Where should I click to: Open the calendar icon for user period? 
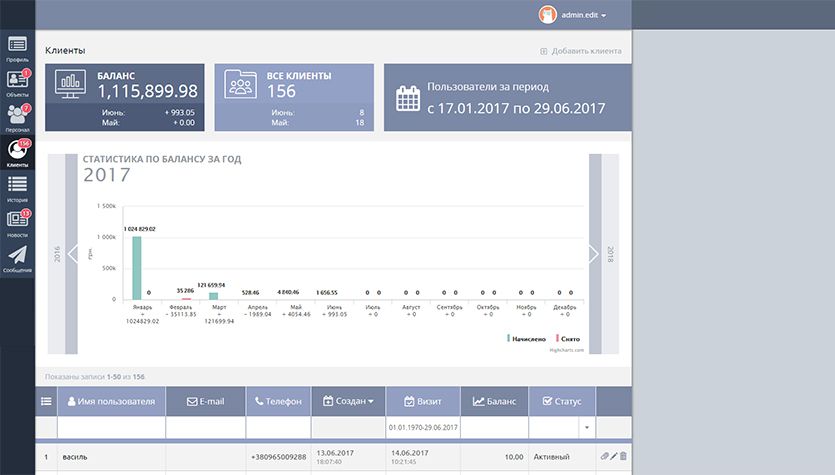tap(408, 98)
